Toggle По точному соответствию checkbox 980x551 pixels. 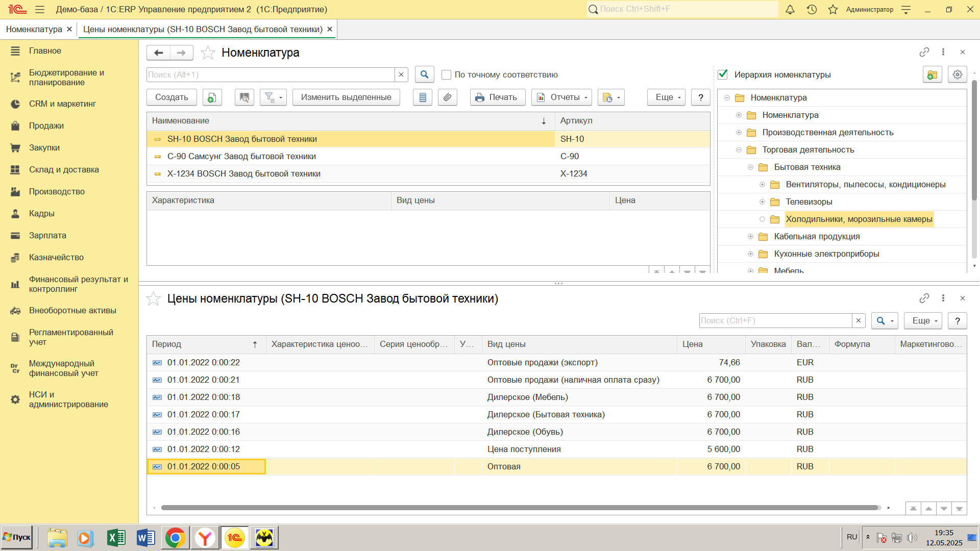pos(446,74)
